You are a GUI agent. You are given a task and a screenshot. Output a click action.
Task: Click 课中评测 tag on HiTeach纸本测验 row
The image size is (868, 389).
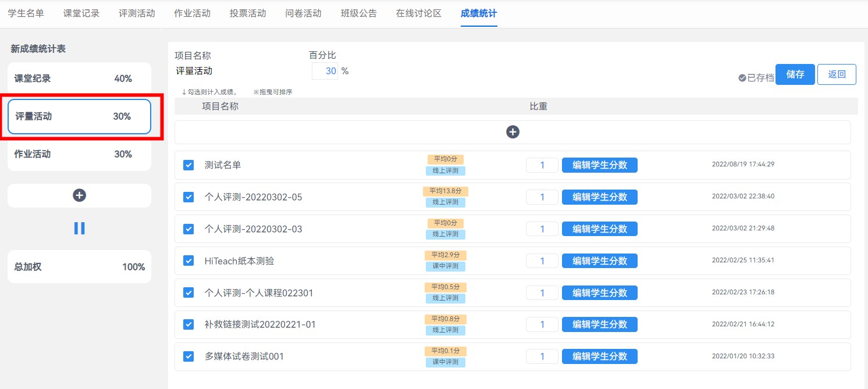pyautogui.click(x=445, y=266)
